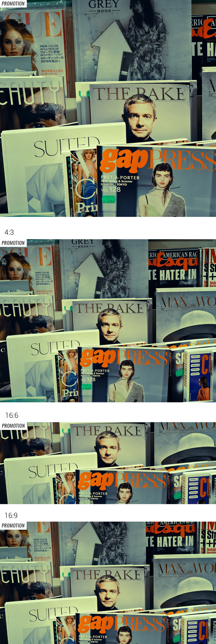Toggle the PROMOTION label on the top image

[x=13, y=4]
